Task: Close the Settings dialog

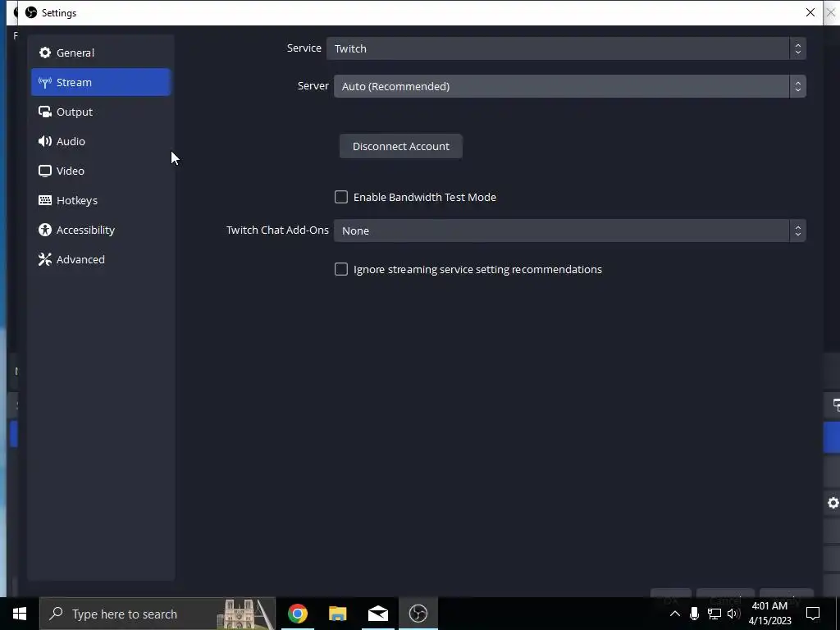Action: pos(810,12)
